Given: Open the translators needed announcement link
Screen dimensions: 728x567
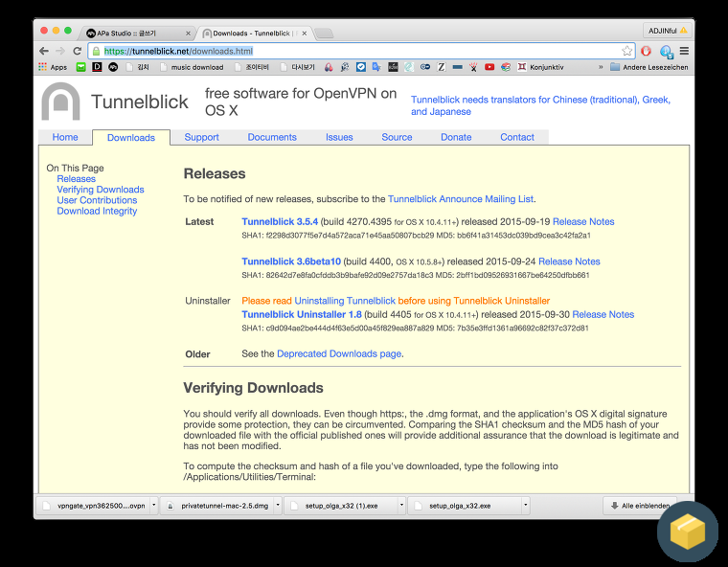Looking at the screenshot, I should pos(540,105).
